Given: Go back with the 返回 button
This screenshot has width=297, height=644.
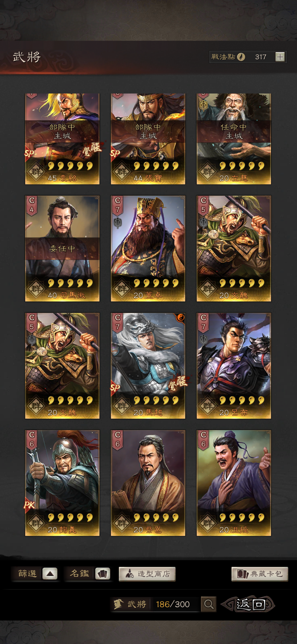Looking at the screenshot, I should click(248, 604).
